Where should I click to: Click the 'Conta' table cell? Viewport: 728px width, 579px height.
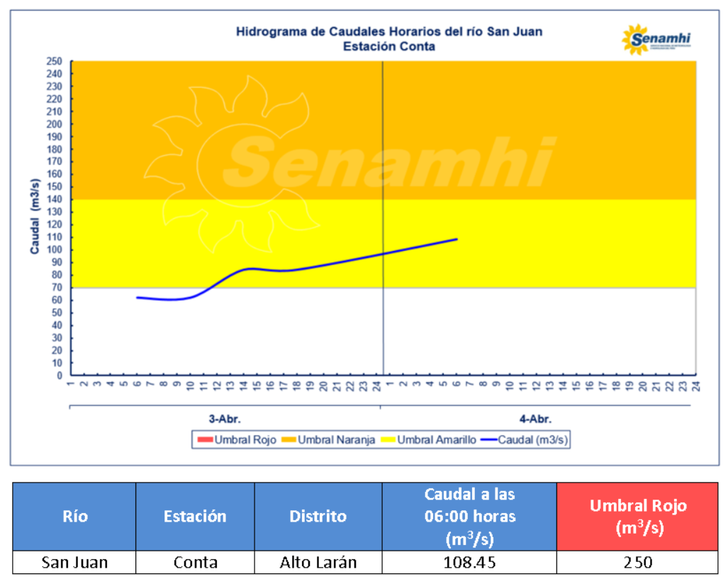[195, 562]
